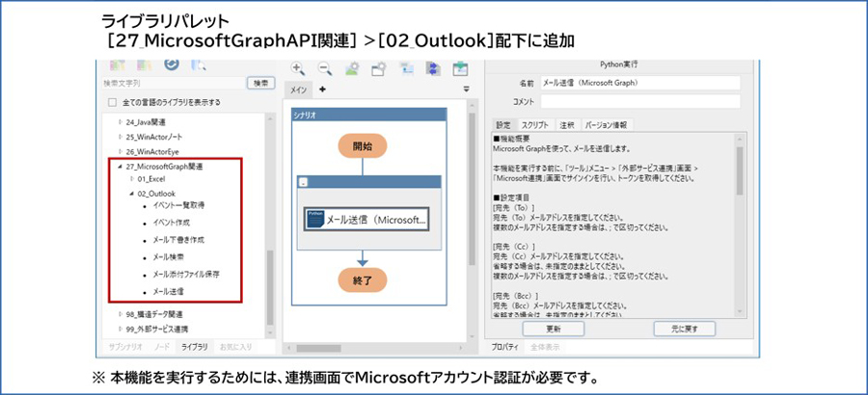Collapse the group box minus toggle
The image size is (868, 395).
304,182
